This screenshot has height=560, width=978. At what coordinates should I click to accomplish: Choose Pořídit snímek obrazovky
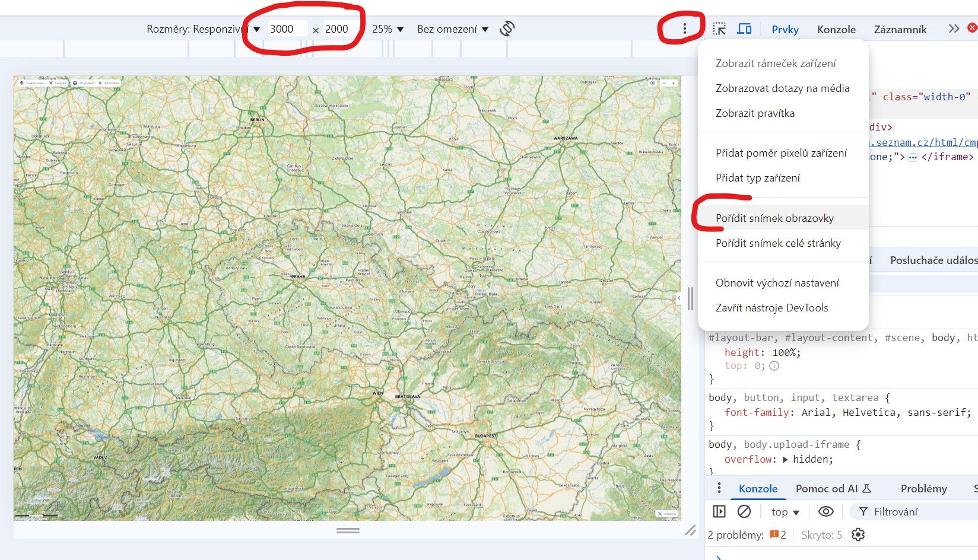click(x=783, y=218)
